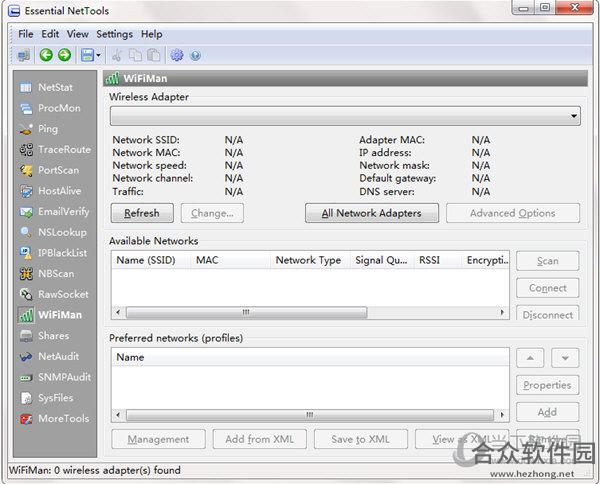The image size is (600, 484).
Task: Open the Wireless Adapter dropdown
Action: point(345,116)
